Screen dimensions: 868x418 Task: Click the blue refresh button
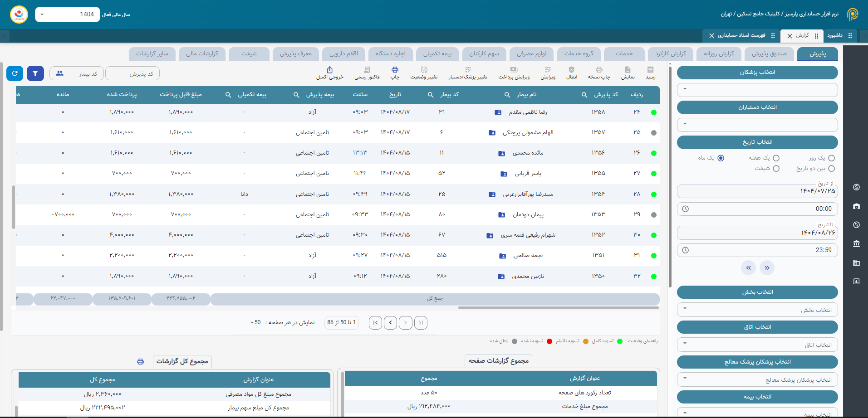click(x=15, y=73)
